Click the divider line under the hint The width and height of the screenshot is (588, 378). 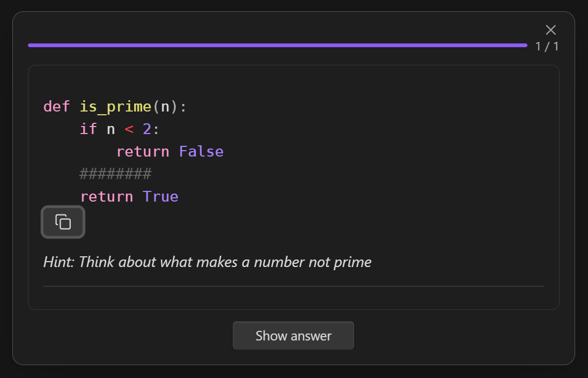(x=293, y=287)
